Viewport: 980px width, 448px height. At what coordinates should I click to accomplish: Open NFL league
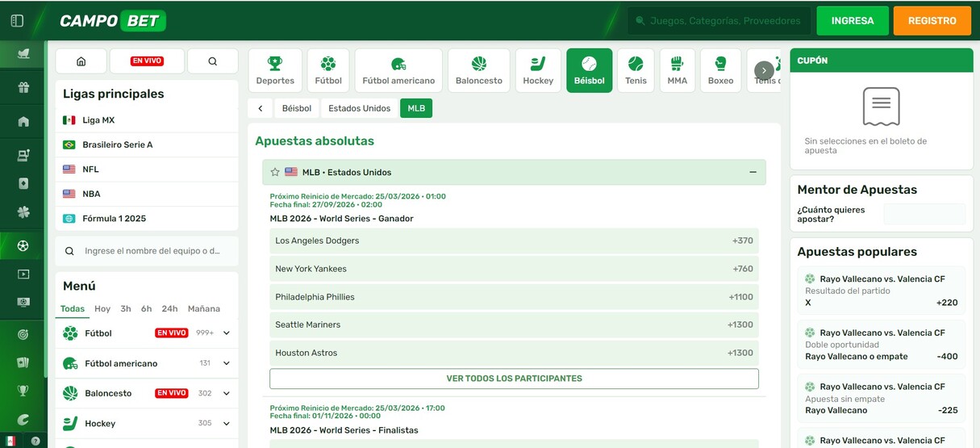pyautogui.click(x=147, y=170)
